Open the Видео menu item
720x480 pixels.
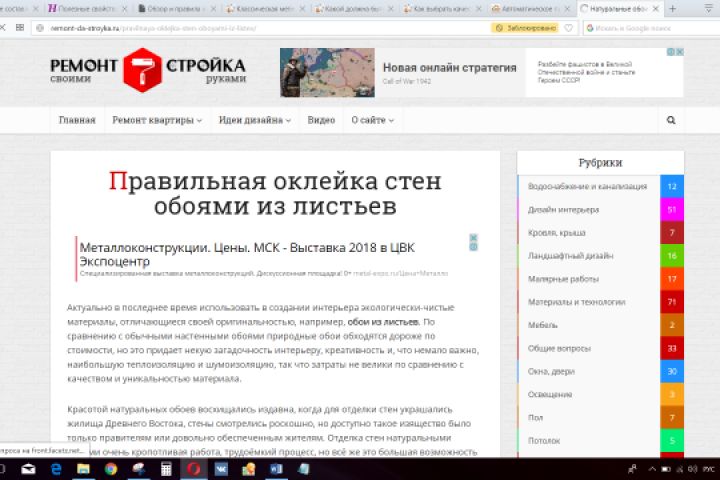click(321, 120)
